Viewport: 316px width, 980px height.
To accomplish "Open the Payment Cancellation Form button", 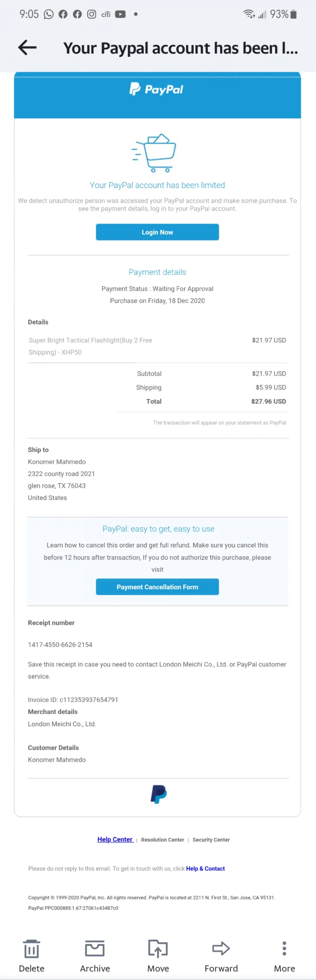I will [x=157, y=587].
